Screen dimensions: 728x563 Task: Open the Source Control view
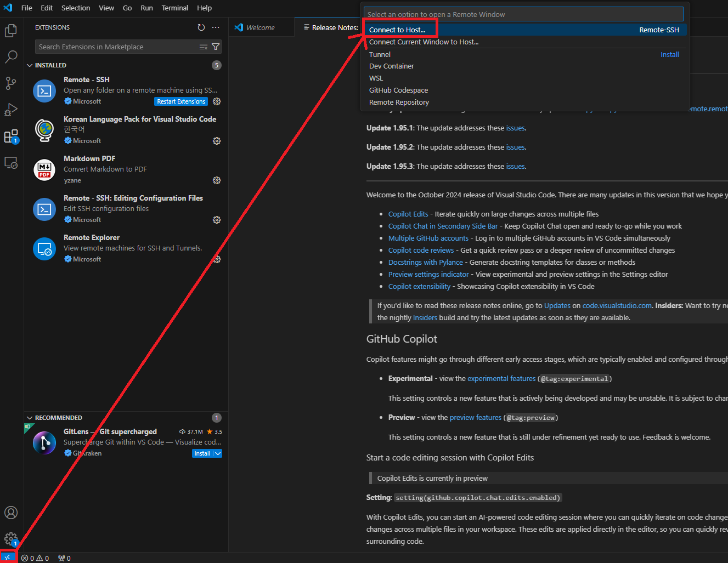click(x=11, y=83)
